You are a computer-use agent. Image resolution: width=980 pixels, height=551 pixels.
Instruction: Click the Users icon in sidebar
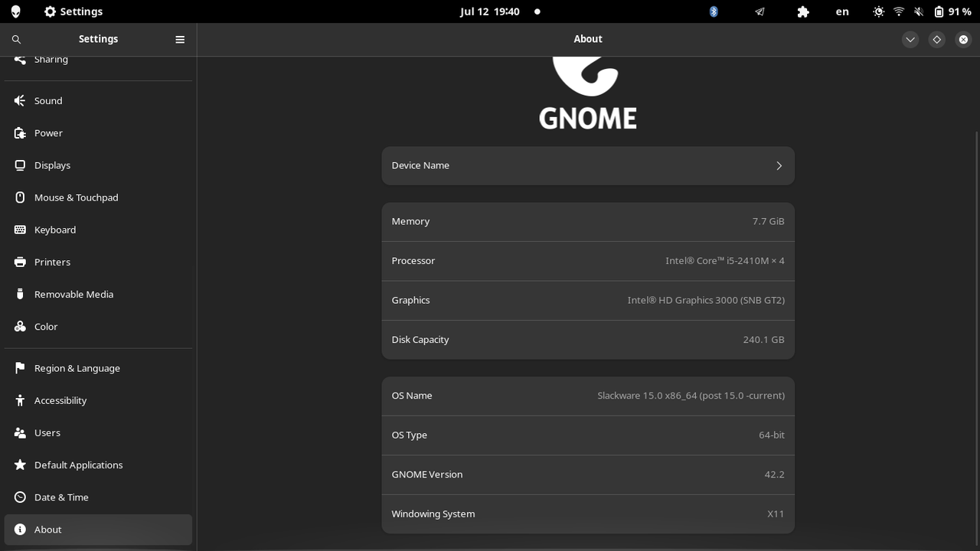coord(20,432)
